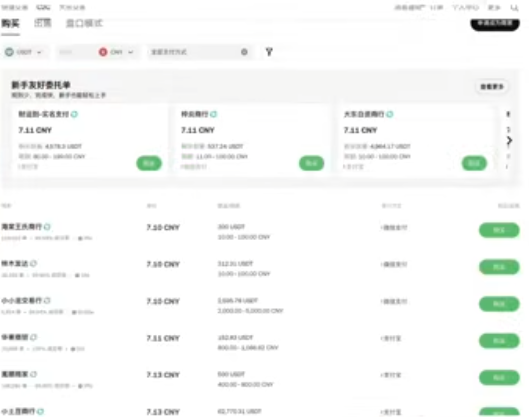Click the merchant name in the 62,770.31 USDT row
The width and height of the screenshot is (529, 417).
[19, 411]
